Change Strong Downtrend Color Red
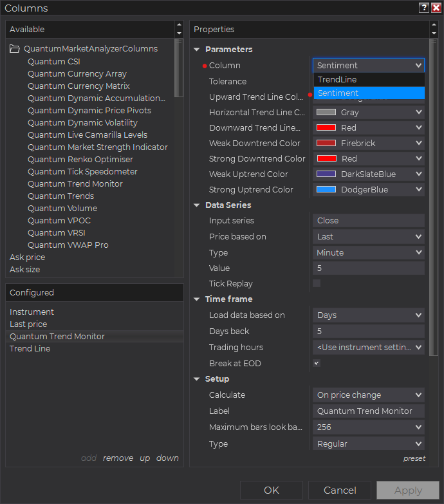The width and height of the screenshot is (444, 504). 369,158
